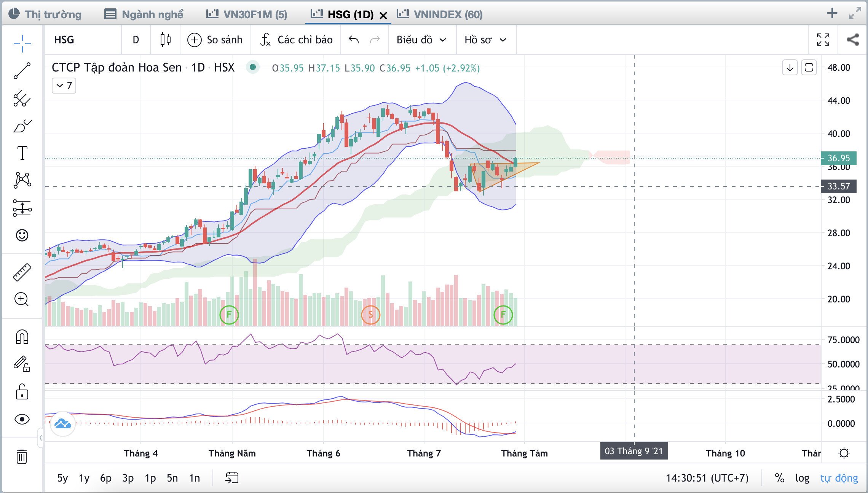Toggle percent scale mode
The image size is (868, 493).
click(779, 478)
